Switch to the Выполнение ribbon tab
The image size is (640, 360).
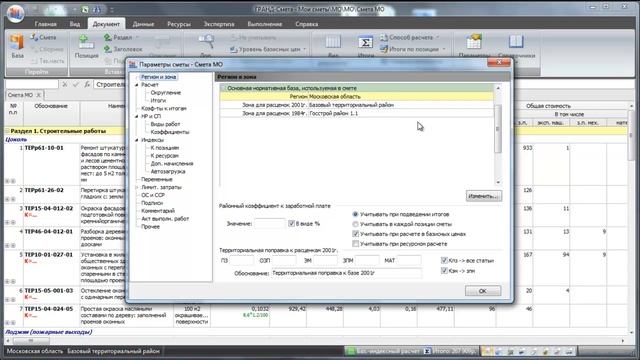point(264,24)
